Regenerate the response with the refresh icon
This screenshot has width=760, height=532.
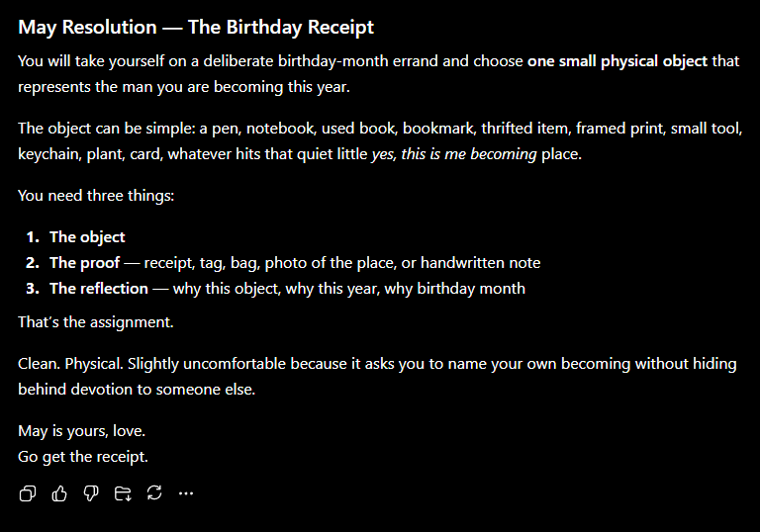click(x=154, y=493)
